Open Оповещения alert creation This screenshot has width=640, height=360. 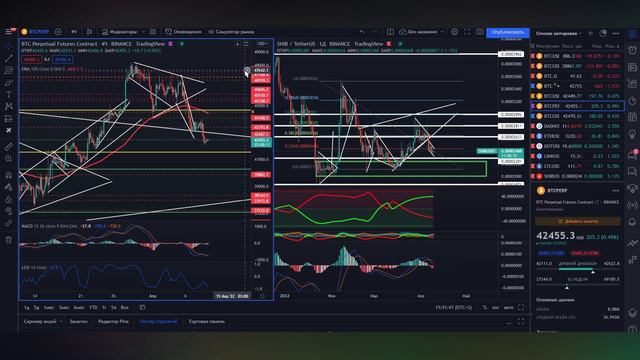pyautogui.click(x=183, y=31)
